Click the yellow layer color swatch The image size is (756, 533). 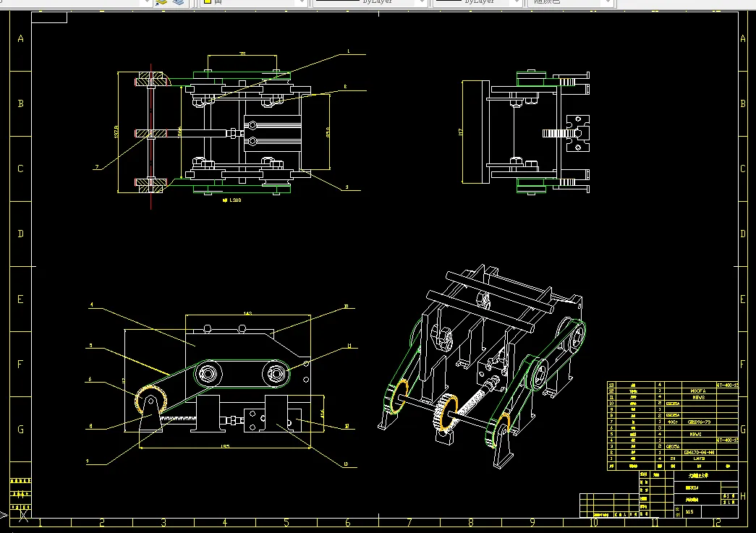208,2
